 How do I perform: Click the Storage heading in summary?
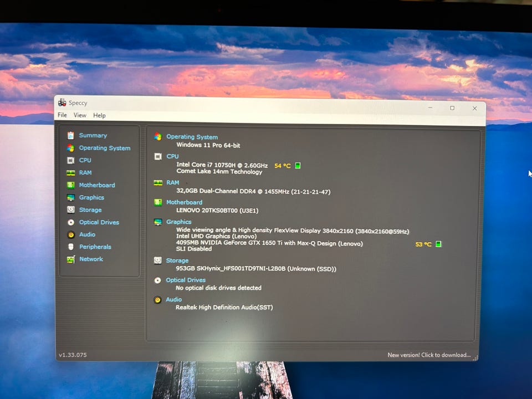coord(177,260)
